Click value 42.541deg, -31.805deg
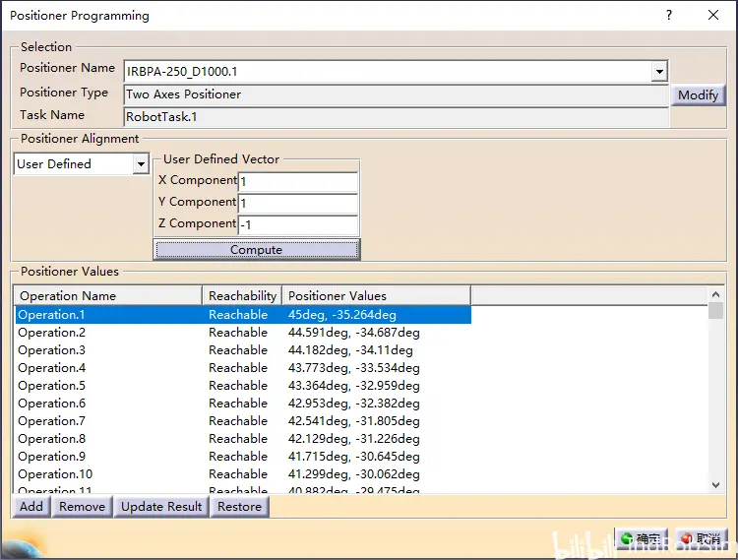This screenshot has height=560, width=738. (354, 420)
